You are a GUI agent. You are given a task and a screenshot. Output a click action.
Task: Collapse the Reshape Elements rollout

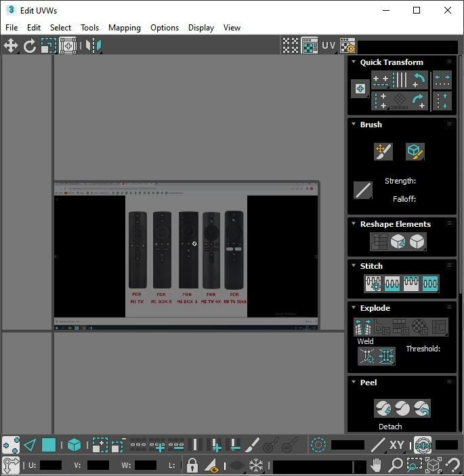click(354, 223)
